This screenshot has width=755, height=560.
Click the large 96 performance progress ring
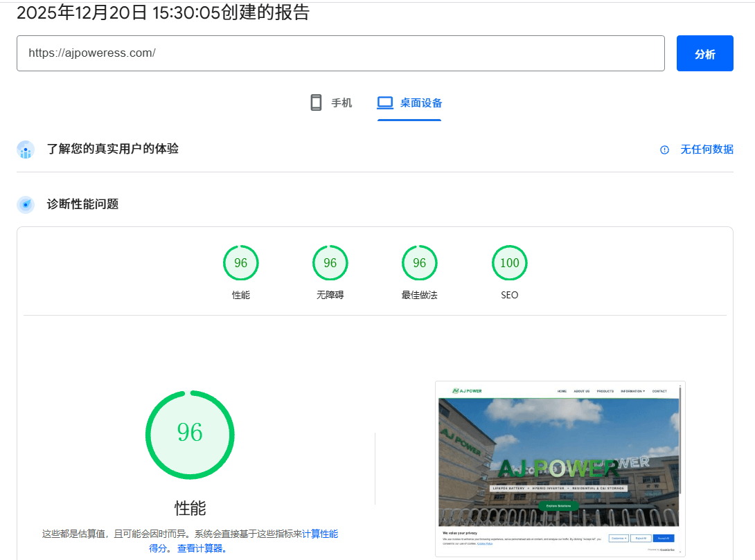pos(190,434)
